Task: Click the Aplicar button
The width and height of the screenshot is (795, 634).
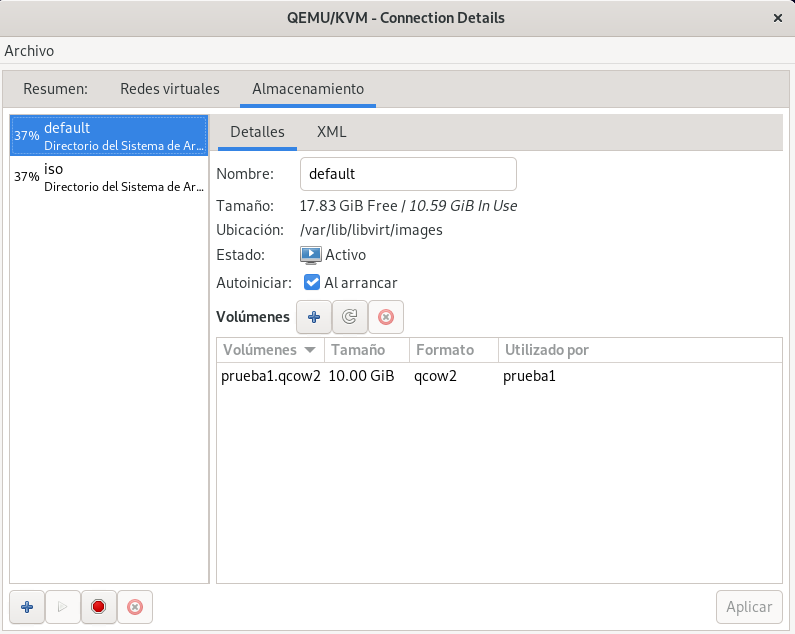Action: click(x=749, y=607)
